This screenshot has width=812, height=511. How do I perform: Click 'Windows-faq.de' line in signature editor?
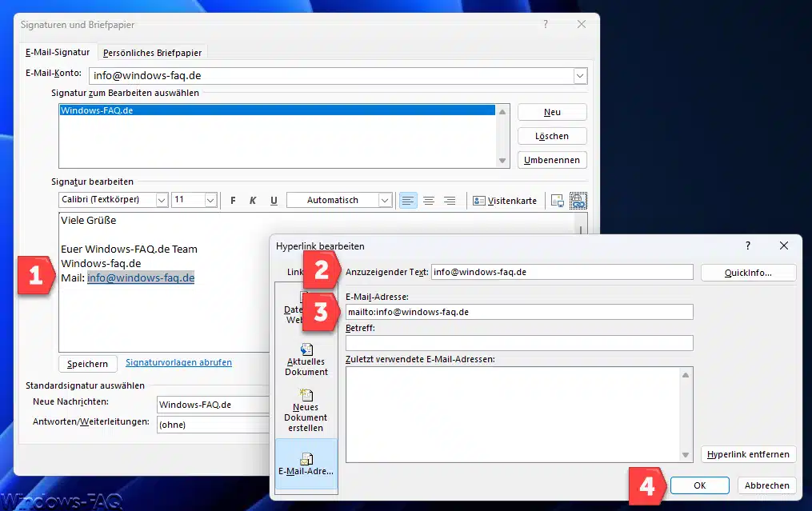point(101,264)
